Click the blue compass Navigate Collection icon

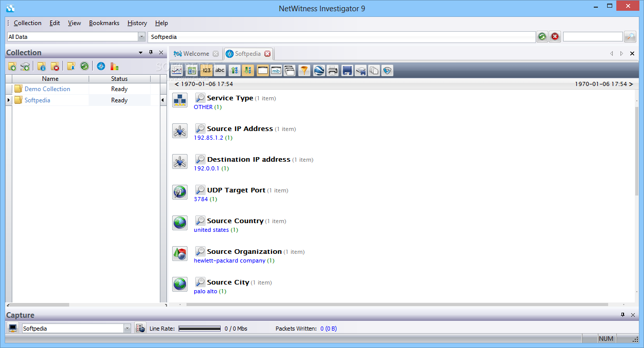click(101, 66)
